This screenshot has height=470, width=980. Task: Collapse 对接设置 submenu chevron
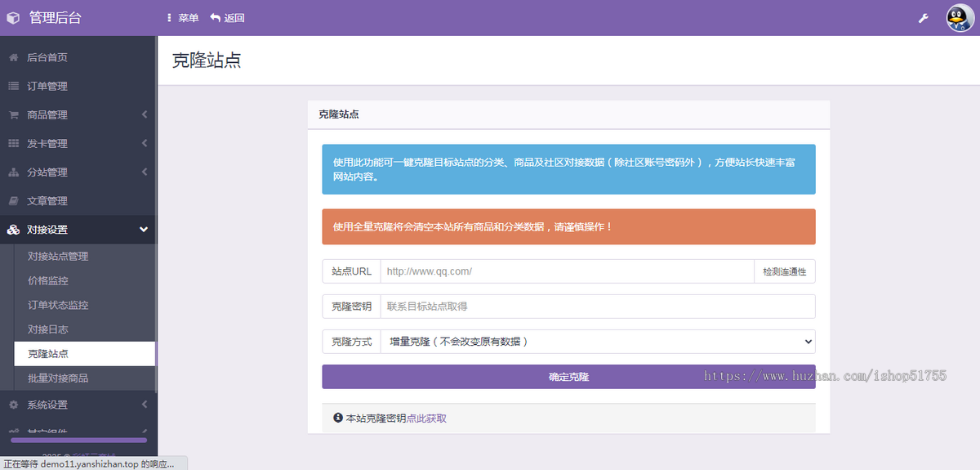[144, 230]
